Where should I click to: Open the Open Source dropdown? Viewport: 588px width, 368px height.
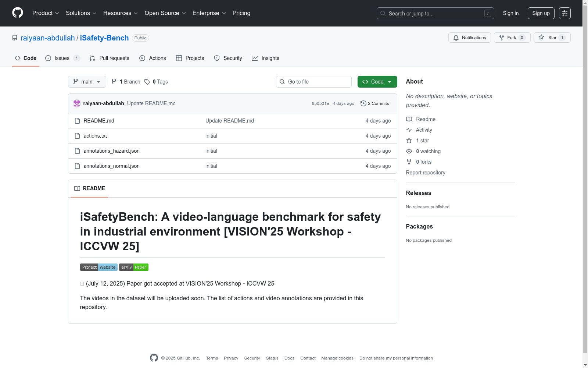[165, 13]
